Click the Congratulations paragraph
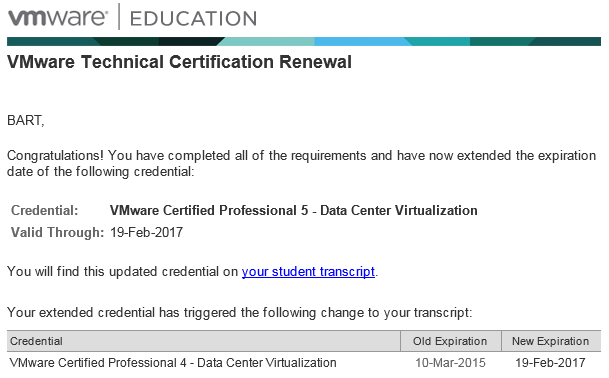This screenshot has height=378, width=609. [x=301, y=164]
